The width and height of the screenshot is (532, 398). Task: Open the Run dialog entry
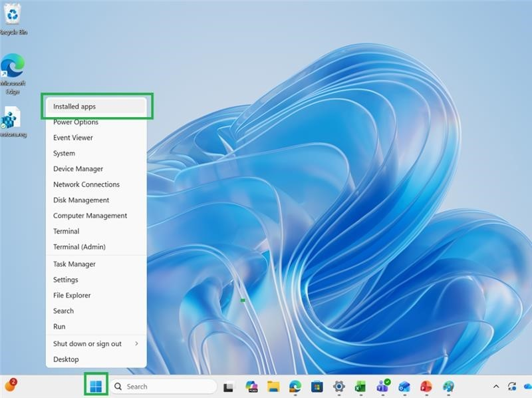(x=96, y=326)
